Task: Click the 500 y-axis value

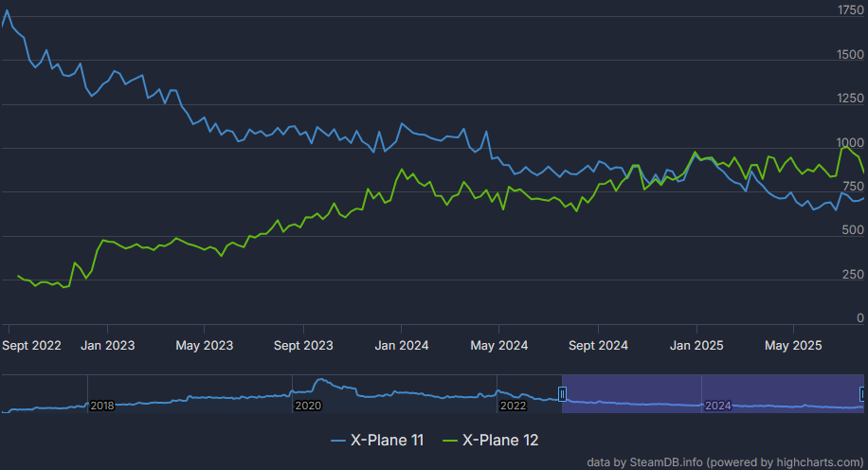Action: tap(853, 229)
